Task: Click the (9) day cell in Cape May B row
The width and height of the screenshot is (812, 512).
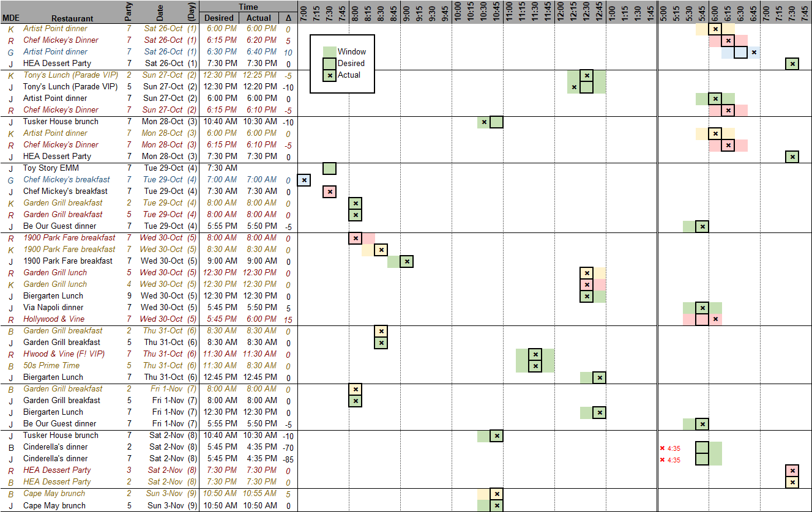Action: click(192, 494)
